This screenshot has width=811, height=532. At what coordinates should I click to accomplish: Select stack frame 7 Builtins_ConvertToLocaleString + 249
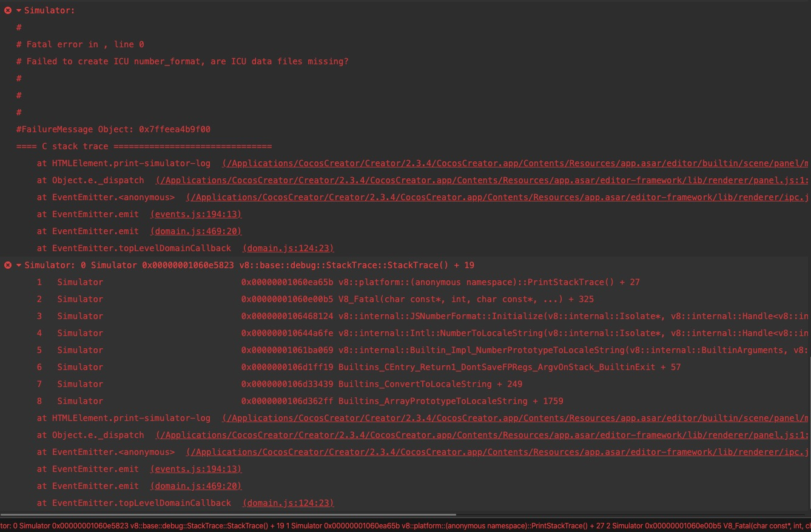(280, 384)
